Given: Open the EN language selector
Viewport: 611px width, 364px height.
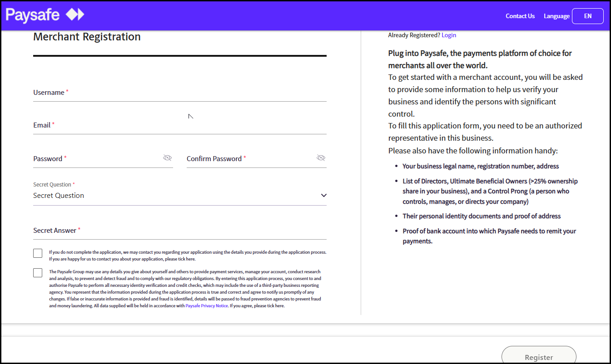Looking at the screenshot, I should (x=587, y=16).
